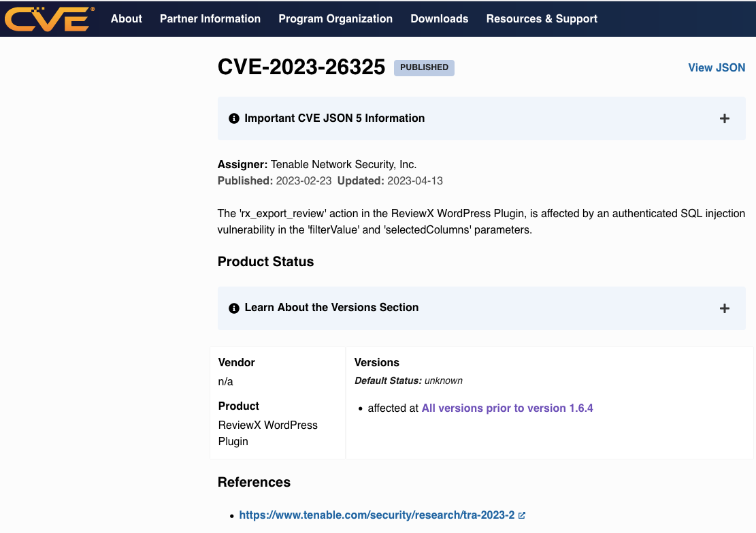The image size is (756, 533).
Task: Click the CVE logo in the header
Action: (49, 19)
